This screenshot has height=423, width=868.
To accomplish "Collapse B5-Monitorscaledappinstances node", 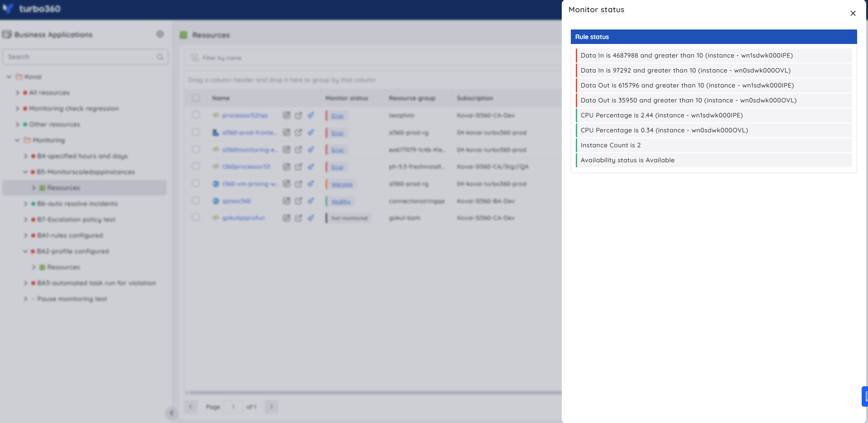I will [x=25, y=172].
